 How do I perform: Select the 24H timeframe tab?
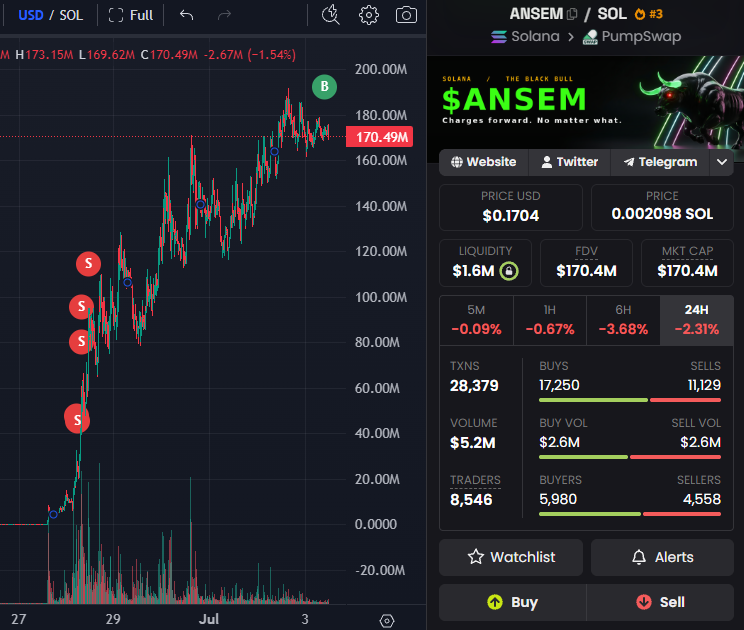coord(697,321)
